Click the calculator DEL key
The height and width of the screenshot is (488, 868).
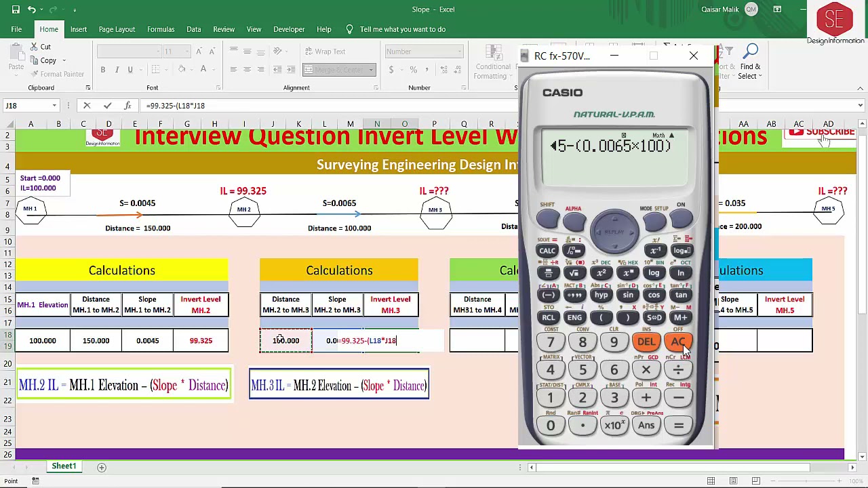[x=646, y=342]
